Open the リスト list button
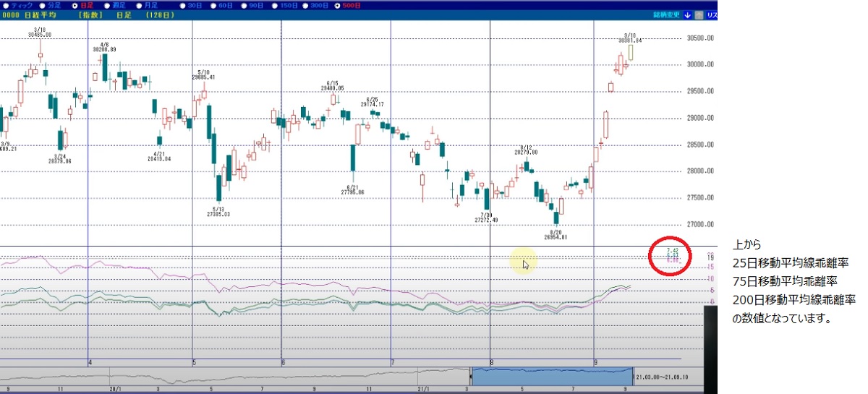Image resolution: width=868 pixels, height=394 pixels. pyautogui.click(x=712, y=14)
